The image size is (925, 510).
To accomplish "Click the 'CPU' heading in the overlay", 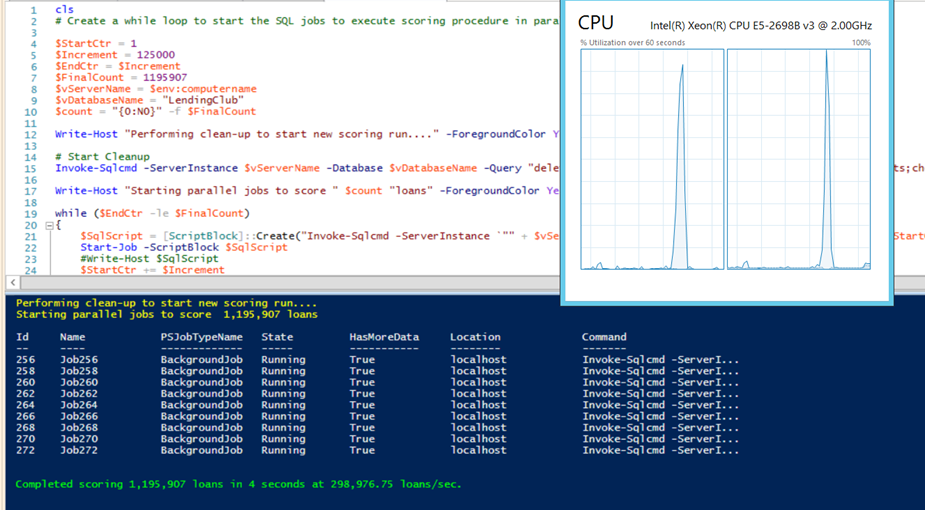I will click(596, 22).
